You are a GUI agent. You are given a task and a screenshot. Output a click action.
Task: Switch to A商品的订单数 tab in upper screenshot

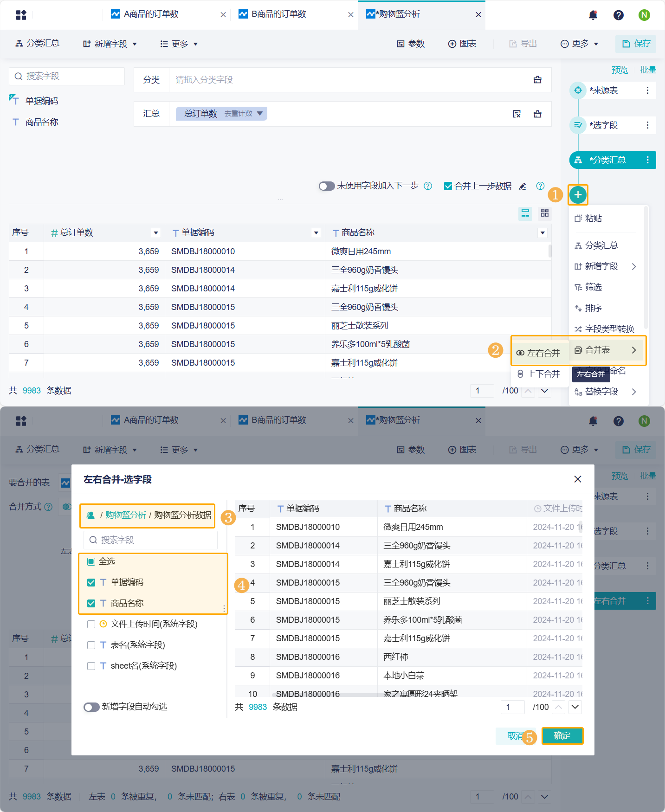151,14
